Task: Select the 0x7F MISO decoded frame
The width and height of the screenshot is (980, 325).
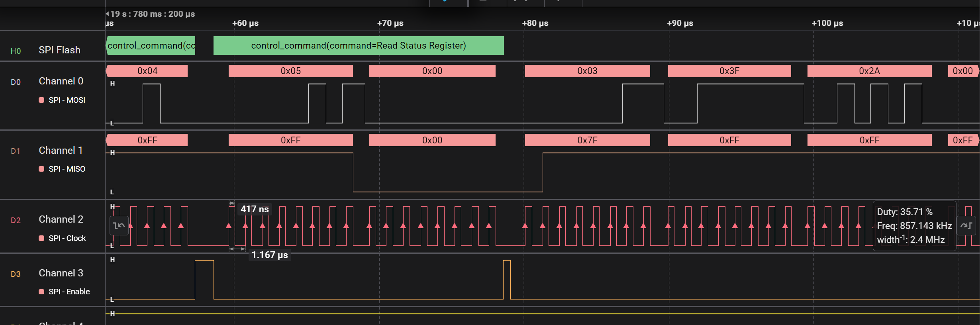Action: tap(588, 140)
